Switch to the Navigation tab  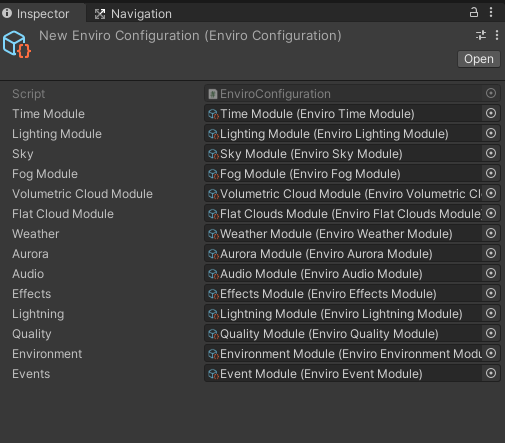click(133, 14)
